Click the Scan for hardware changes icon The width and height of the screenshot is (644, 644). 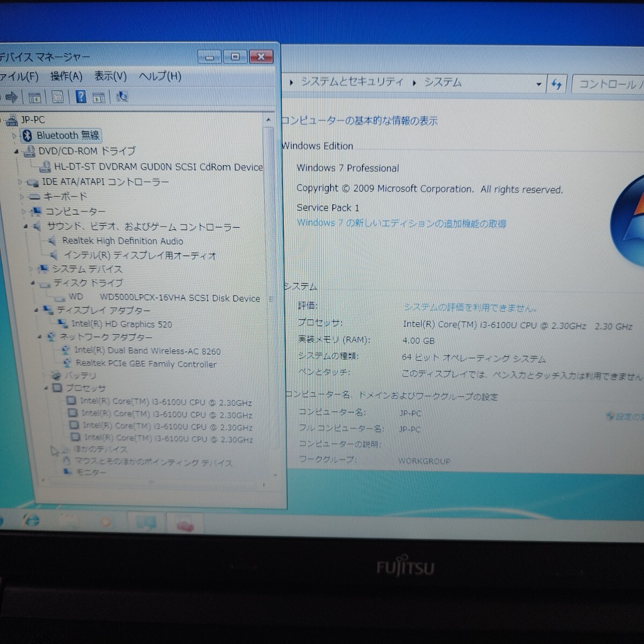click(122, 97)
